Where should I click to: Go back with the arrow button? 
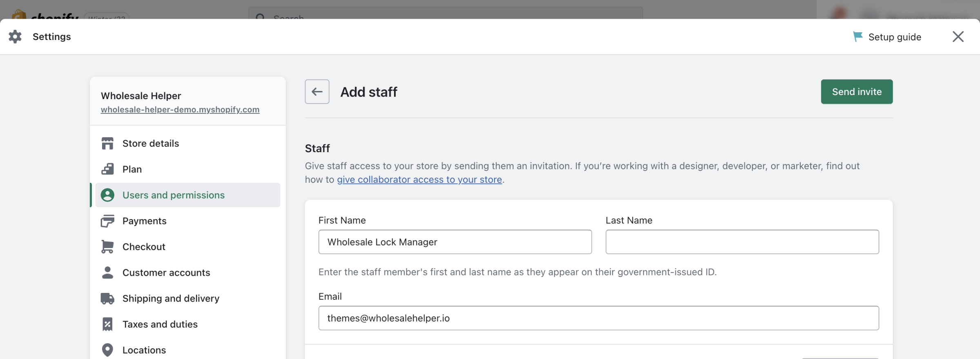[317, 92]
